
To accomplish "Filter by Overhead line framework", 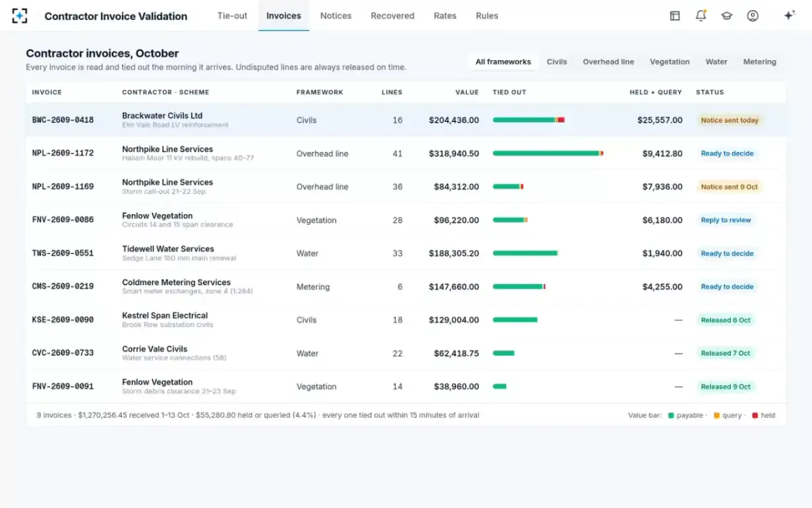I will (608, 62).
